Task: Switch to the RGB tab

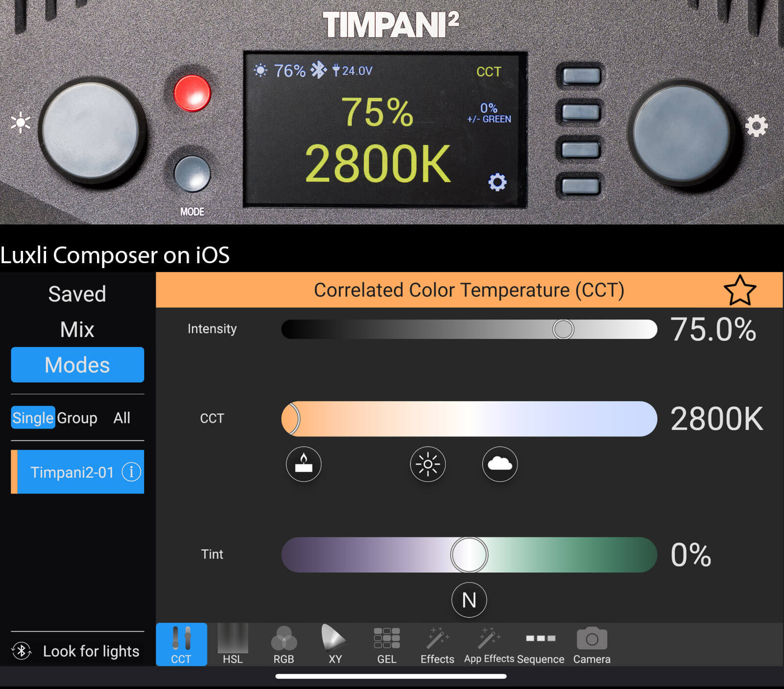Action: tap(284, 645)
